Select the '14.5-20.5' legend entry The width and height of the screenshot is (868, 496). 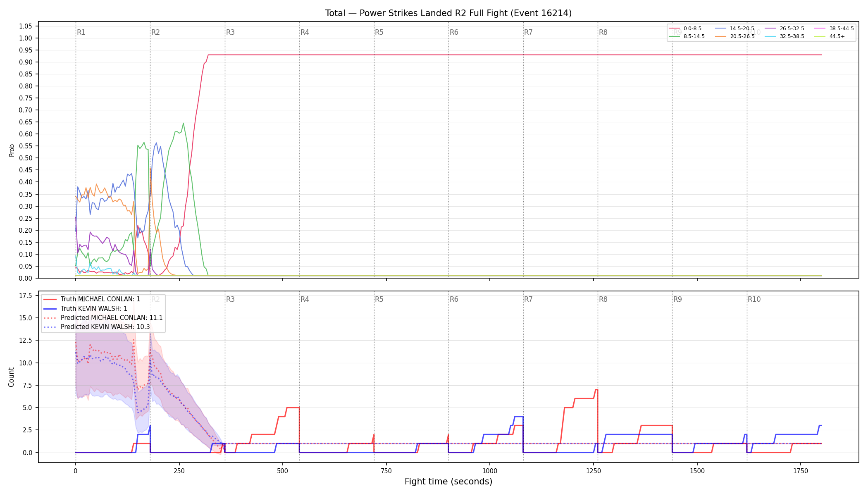click(x=734, y=29)
